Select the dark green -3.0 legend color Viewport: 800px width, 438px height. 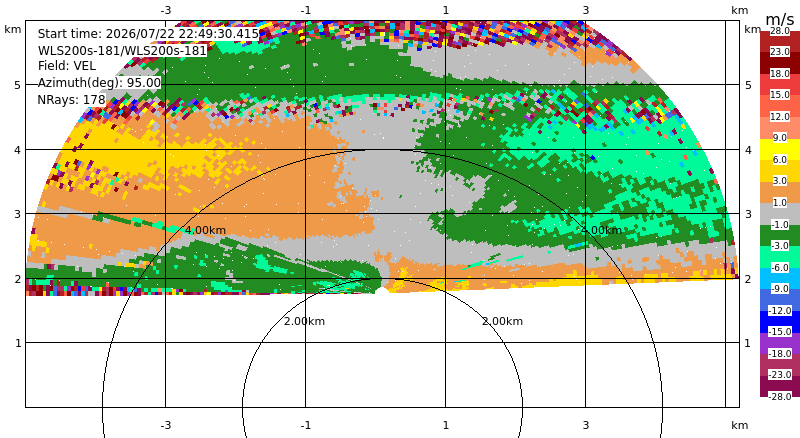(780, 236)
